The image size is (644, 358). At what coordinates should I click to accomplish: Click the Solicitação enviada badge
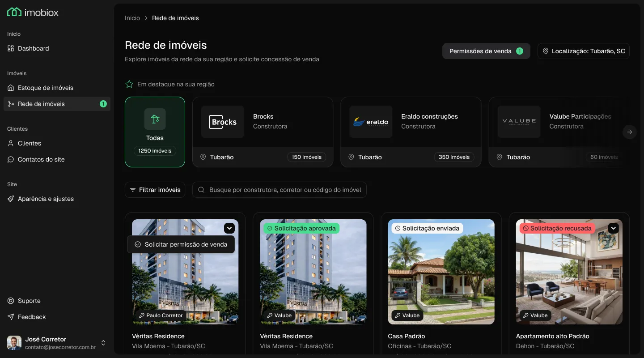[427, 228]
